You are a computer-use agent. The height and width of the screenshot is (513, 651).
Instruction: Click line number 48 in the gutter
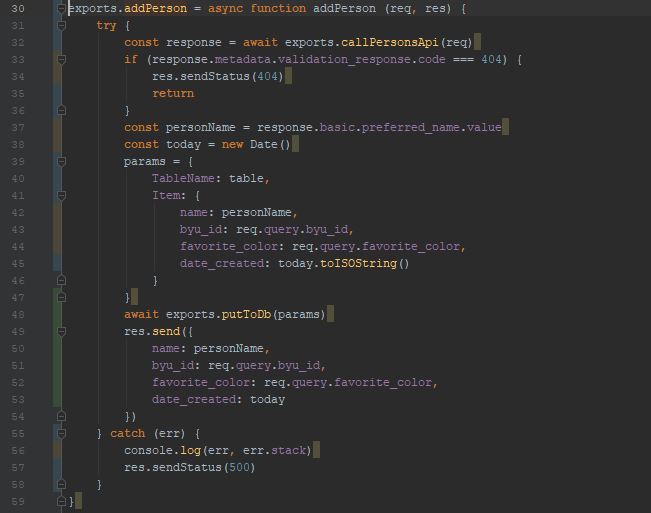coord(18,315)
